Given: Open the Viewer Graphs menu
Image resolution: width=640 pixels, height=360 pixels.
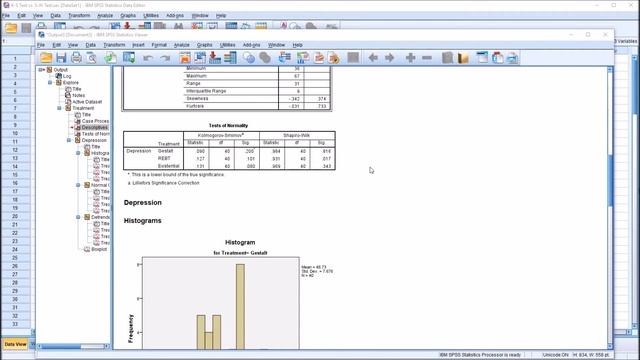Looking at the screenshot, I should click(204, 45).
